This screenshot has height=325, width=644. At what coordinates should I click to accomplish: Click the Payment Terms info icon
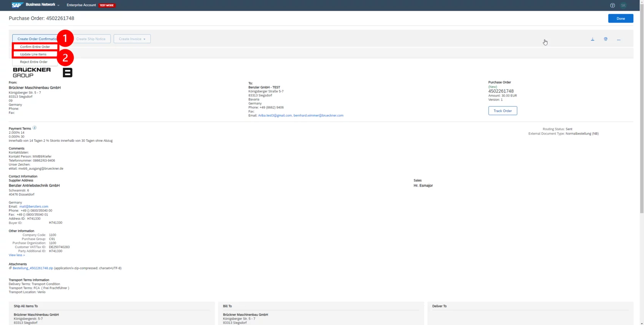click(34, 128)
